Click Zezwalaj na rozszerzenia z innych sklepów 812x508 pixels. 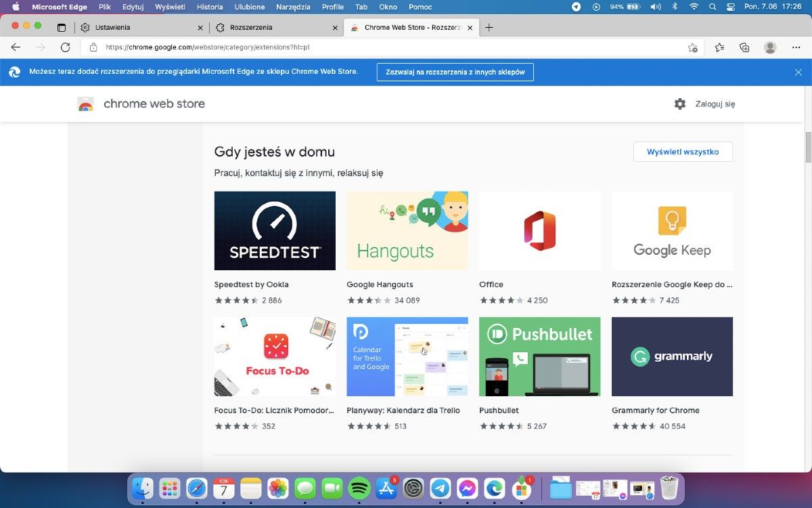click(x=455, y=72)
